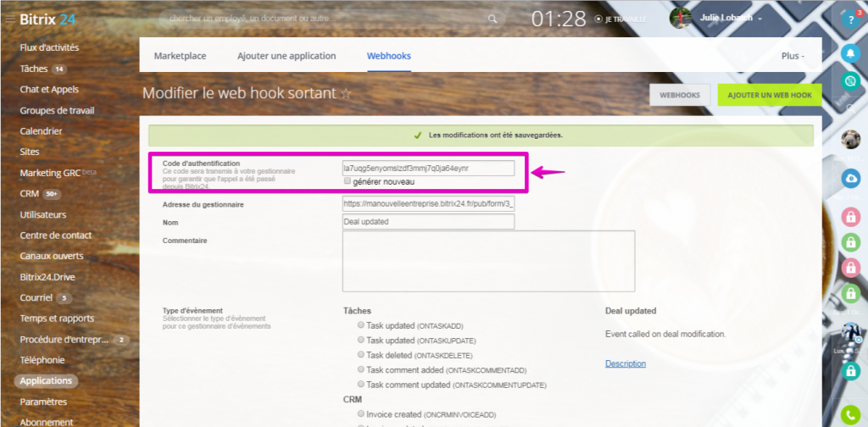
Task: Open Sites in left menu
Action: click(x=30, y=152)
